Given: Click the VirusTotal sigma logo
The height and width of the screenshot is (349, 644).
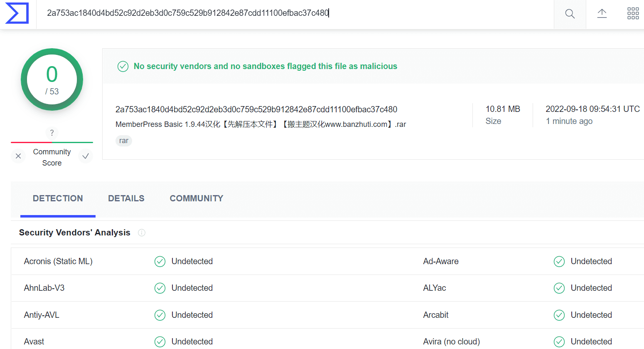Looking at the screenshot, I should click(x=17, y=13).
